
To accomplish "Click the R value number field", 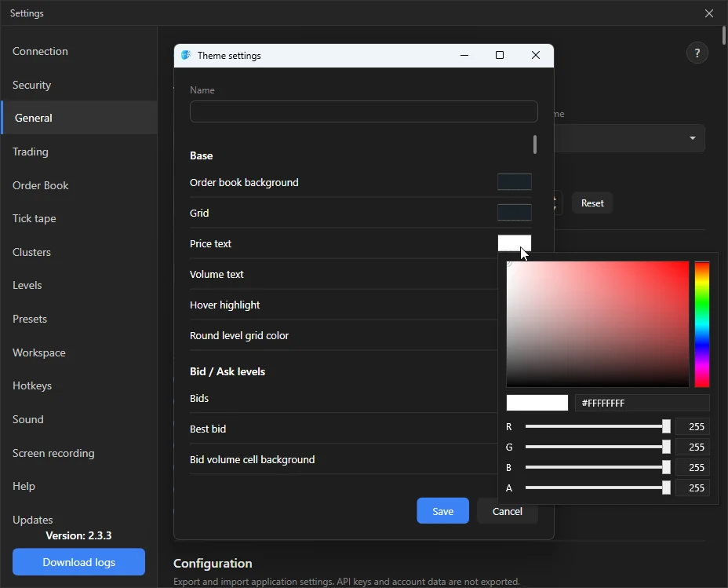I will coord(692,426).
